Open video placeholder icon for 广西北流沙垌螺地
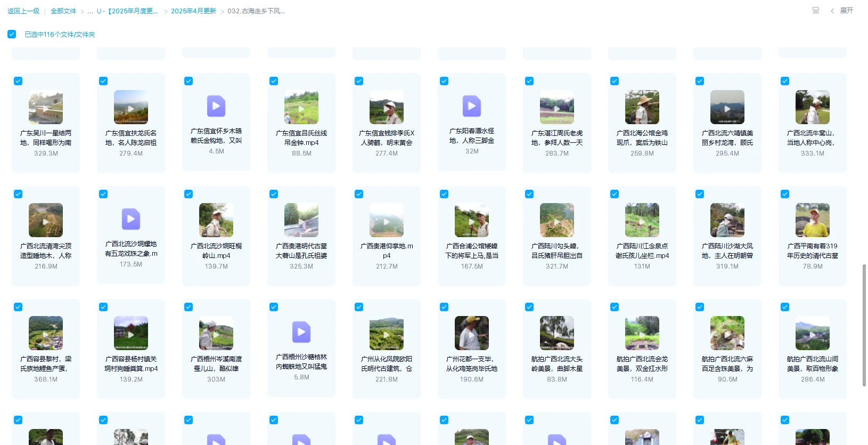The image size is (868, 445). (131, 219)
